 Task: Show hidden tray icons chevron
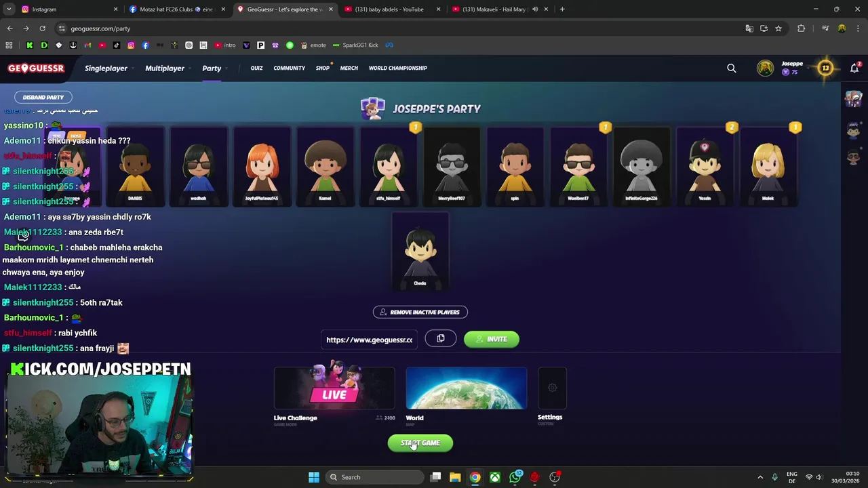[760, 477]
